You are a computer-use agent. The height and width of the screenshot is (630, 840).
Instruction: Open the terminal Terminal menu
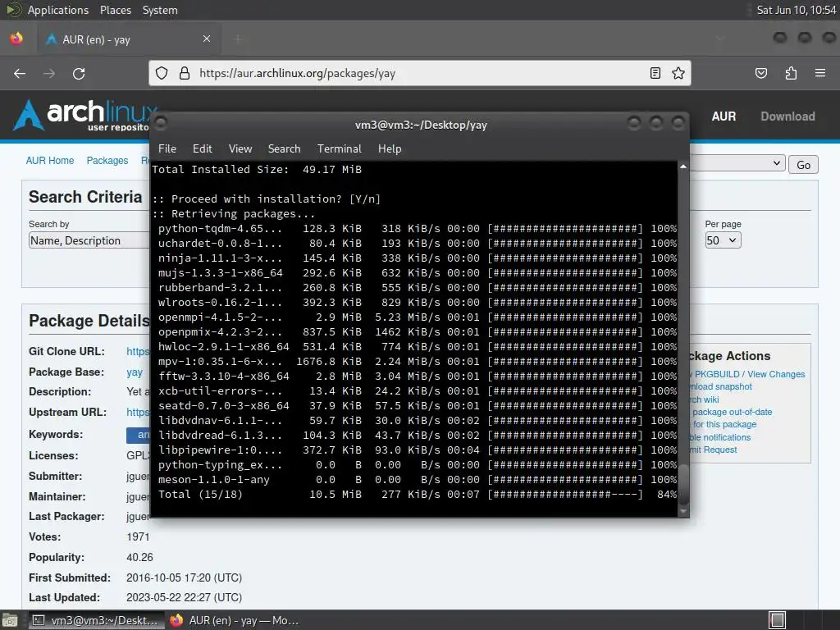coord(339,149)
